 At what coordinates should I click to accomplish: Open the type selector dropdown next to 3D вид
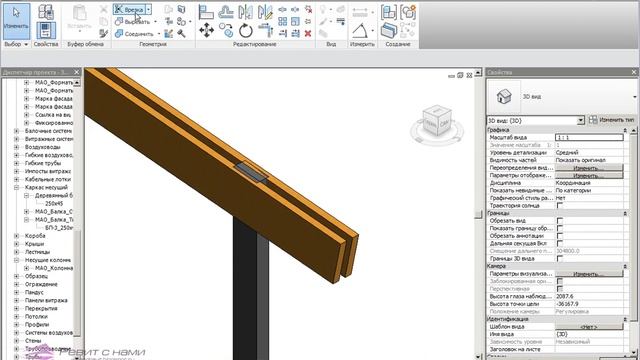(635, 97)
